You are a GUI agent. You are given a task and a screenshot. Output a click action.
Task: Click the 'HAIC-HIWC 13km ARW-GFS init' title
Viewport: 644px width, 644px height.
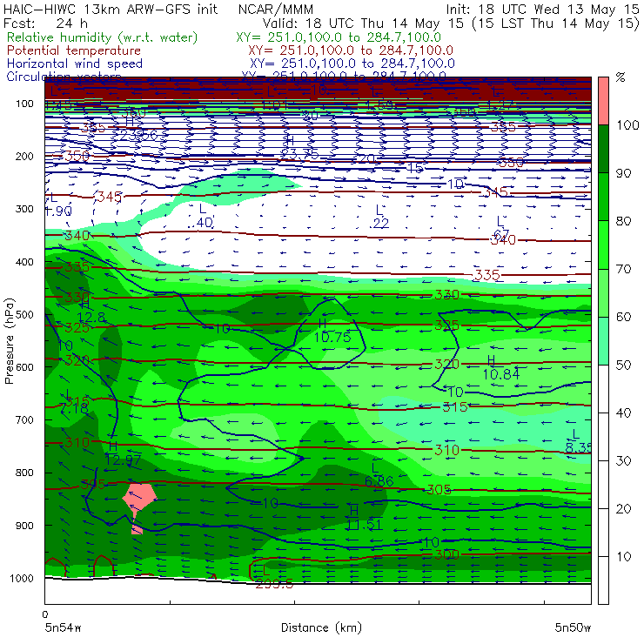(111, 10)
